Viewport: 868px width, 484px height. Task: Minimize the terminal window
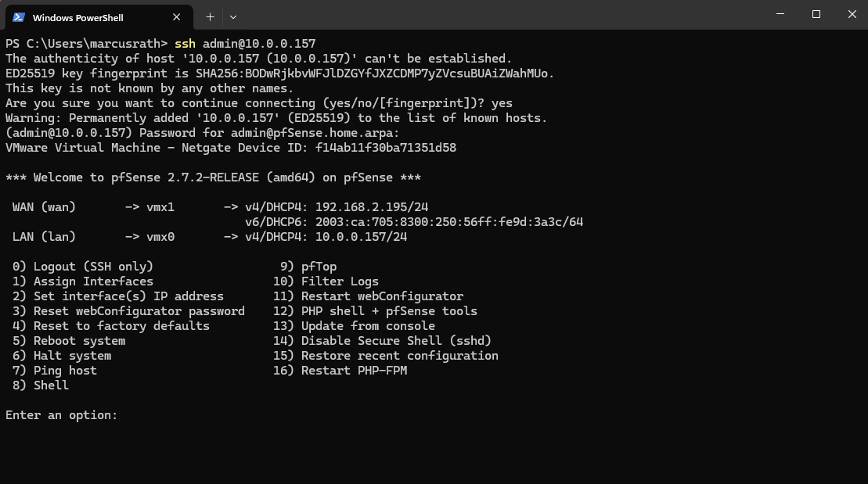pyautogui.click(x=780, y=14)
